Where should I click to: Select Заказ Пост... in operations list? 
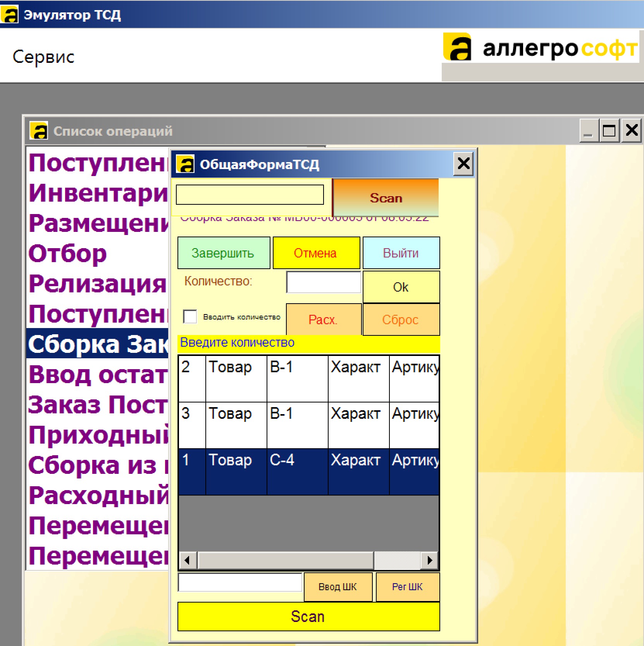(x=98, y=405)
